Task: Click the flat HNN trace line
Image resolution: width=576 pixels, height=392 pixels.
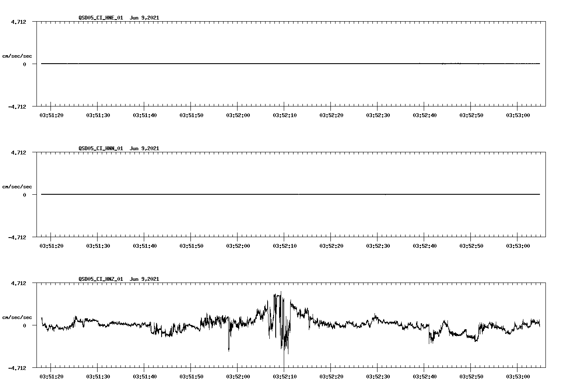Action: coord(291,194)
